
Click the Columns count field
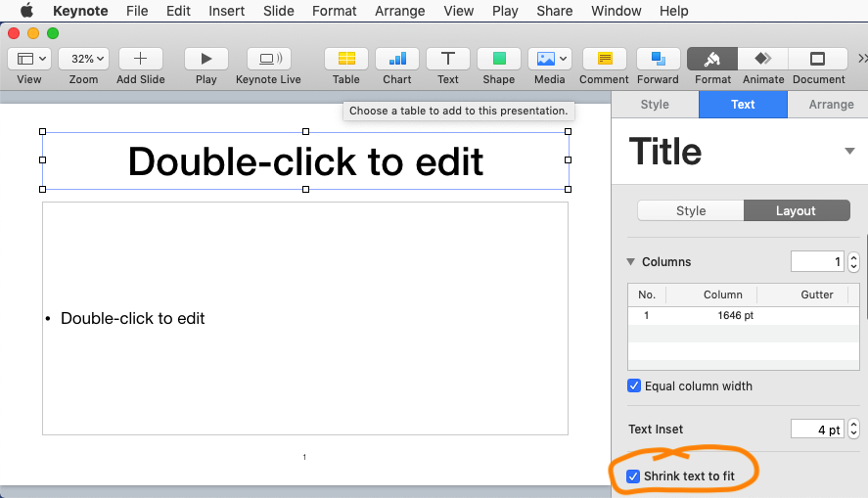click(x=817, y=261)
